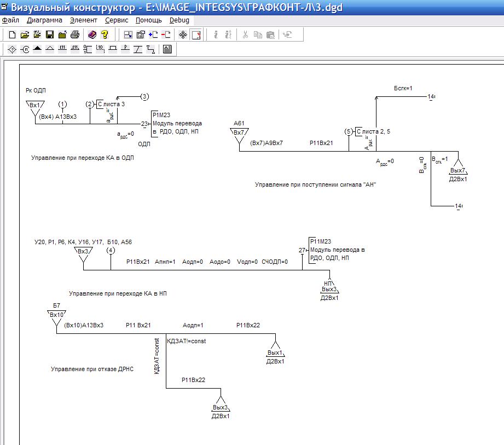This screenshot has width=504, height=445.
Task: Select the diamond condition element tool
Action: (x=12, y=49)
